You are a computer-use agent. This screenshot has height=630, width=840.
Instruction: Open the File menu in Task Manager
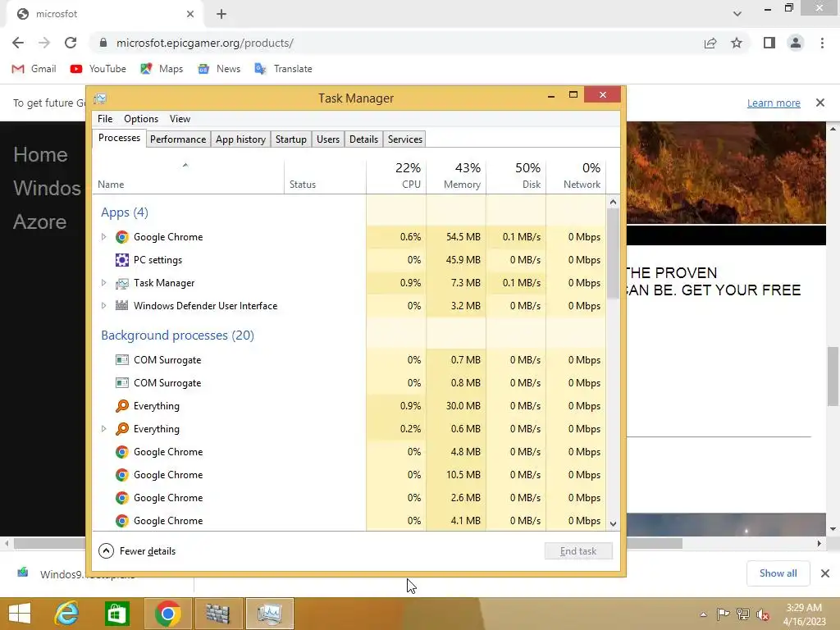[x=105, y=119]
